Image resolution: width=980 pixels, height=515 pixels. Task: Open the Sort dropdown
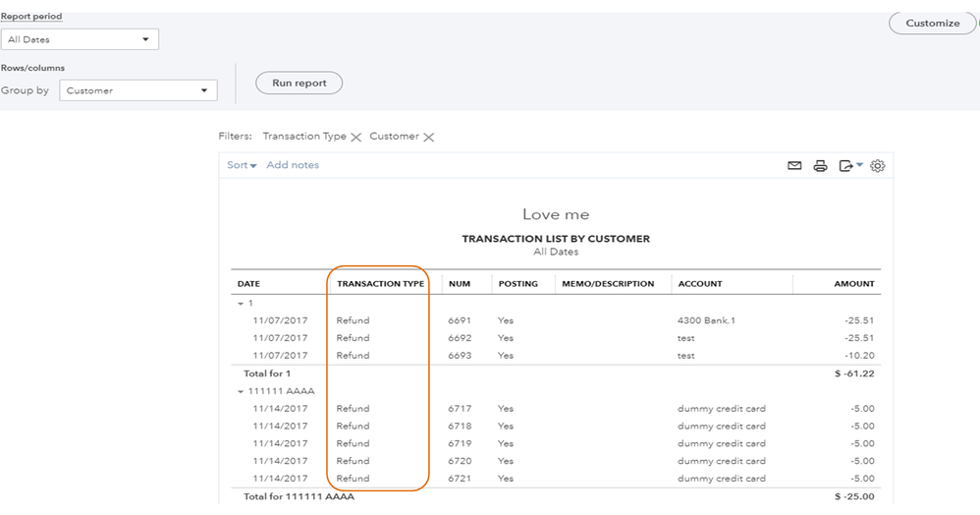click(x=242, y=165)
